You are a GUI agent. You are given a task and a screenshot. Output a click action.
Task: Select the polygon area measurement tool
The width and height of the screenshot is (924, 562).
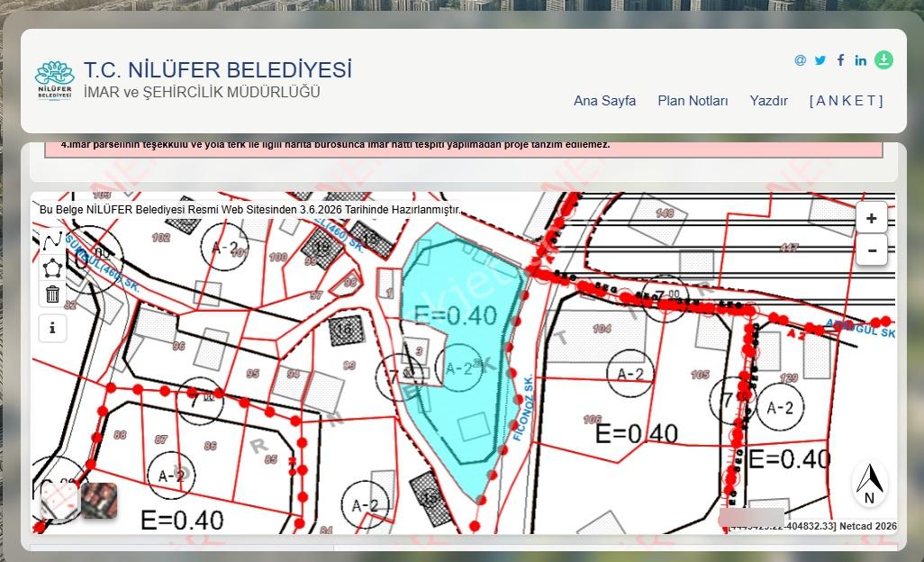coord(52,267)
